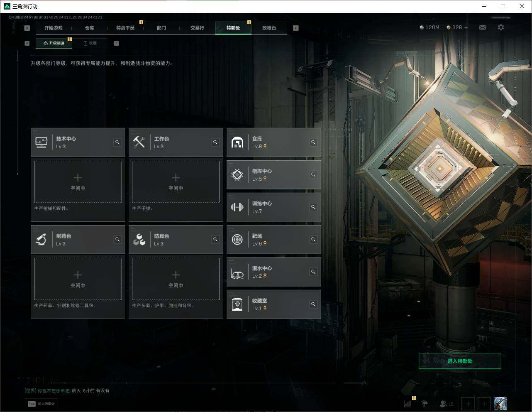Open the settings gear icon
This screenshot has width=532, height=412.
click(x=501, y=27)
